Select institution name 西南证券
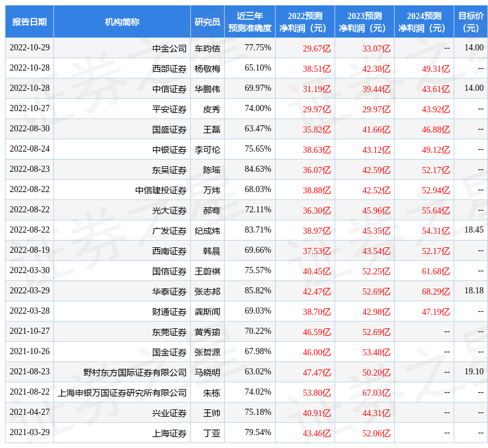This screenshot has width=488, height=448. 169,251
